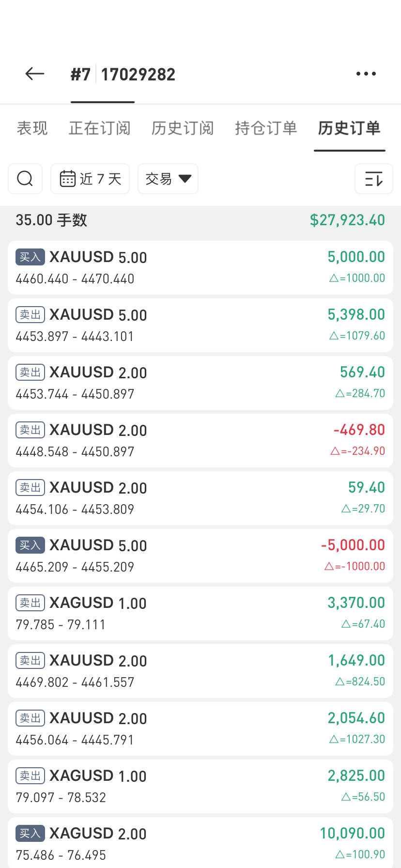Viewport: 401px width, 868px height.
Task: Open the XAGUSD buy order with 10,090.00 profit
Action: [200, 843]
